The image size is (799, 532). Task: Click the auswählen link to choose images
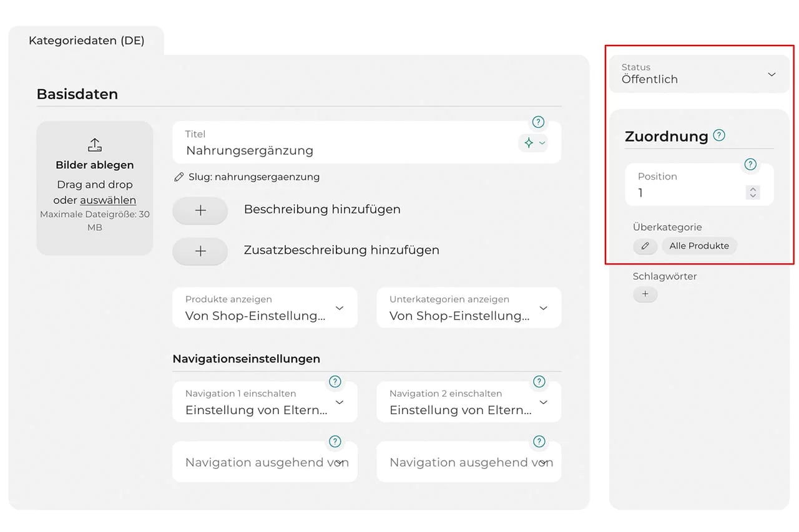108,200
